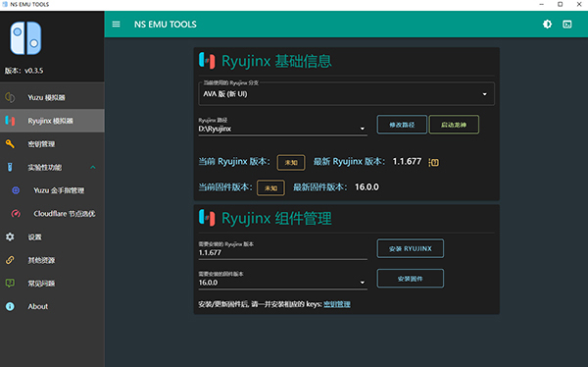Click the settings gear icon
The width and height of the screenshot is (588, 367).
[10, 236]
